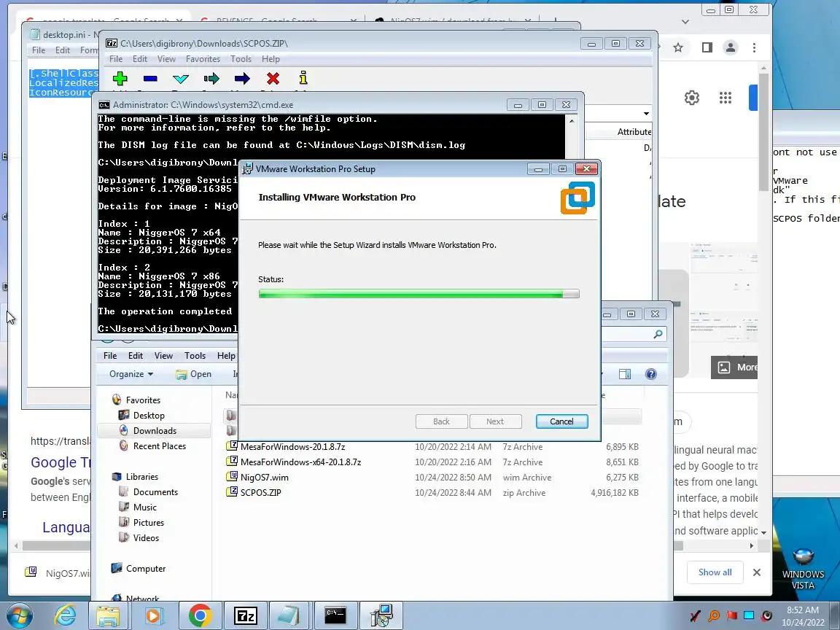Click VMware installation progress bar
Screen dimensions: 840x630
tap(419, 294)
